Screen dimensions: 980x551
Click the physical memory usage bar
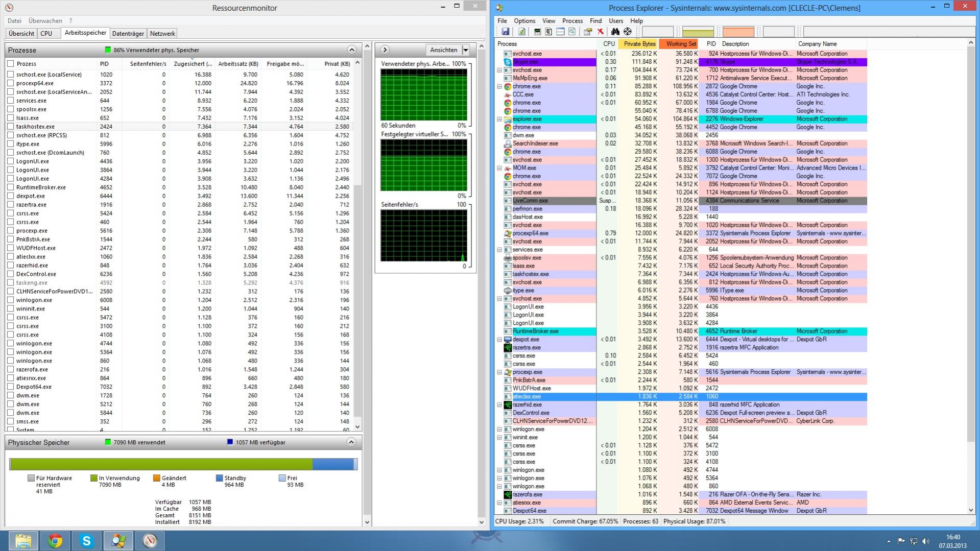[x=183, y=464]
